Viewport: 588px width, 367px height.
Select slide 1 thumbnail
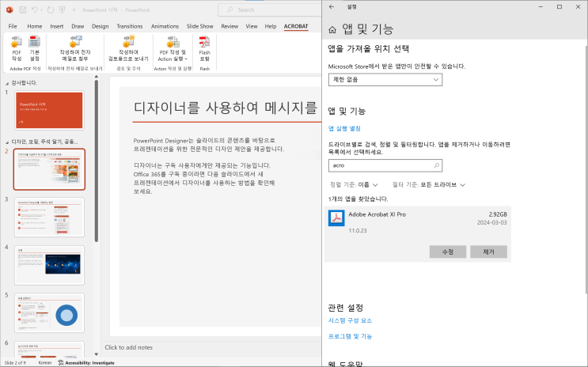click(x=49, y=110)
